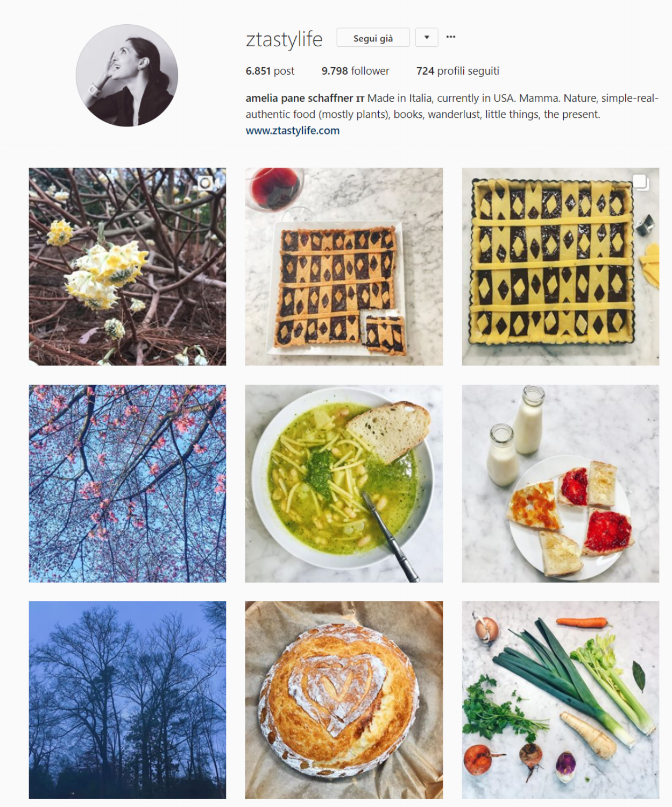Click the Segui già following button
The width and height of the screenshot is (672, 807).
(x=373, y=38)
